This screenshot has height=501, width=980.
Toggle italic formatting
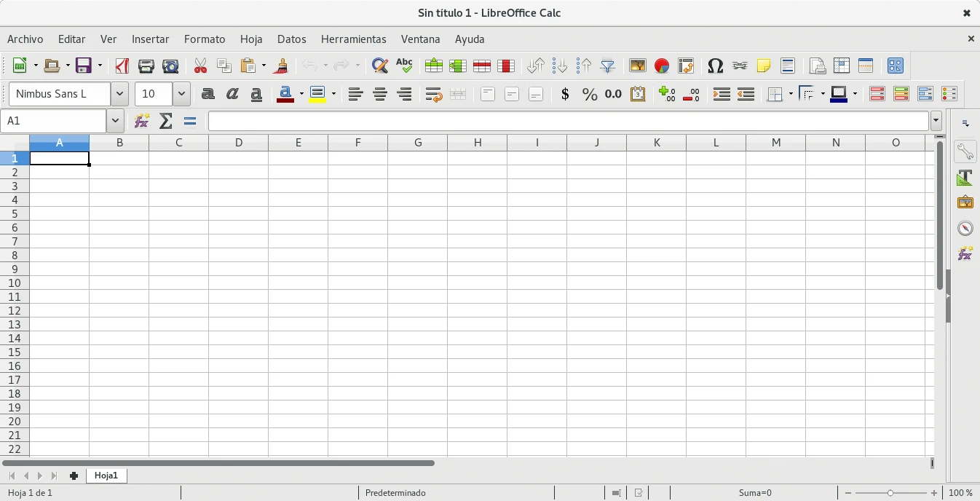pyautogui.click(x=232, y=94)
